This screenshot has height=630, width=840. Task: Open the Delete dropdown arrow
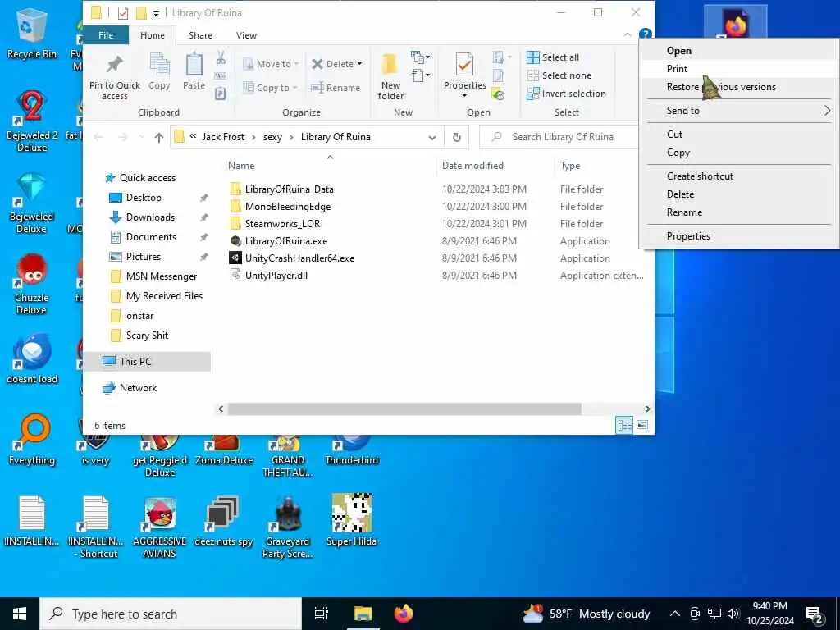[x=359, y=64]
